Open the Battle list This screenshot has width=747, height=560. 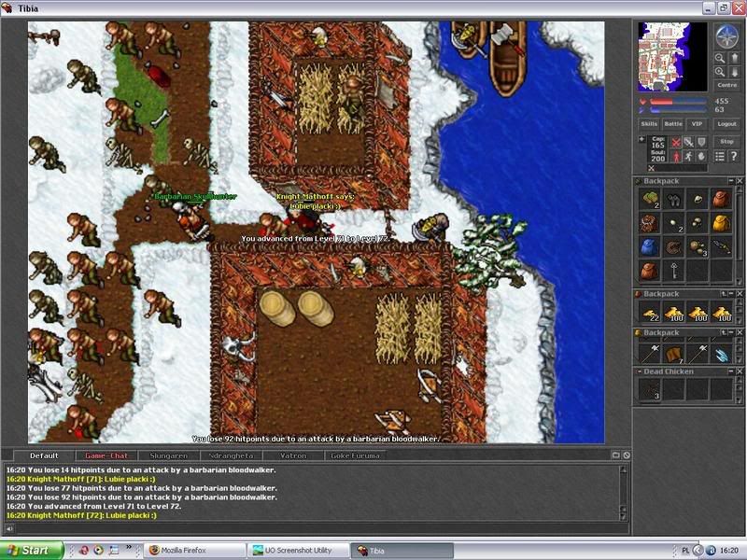tap(673, 124)
